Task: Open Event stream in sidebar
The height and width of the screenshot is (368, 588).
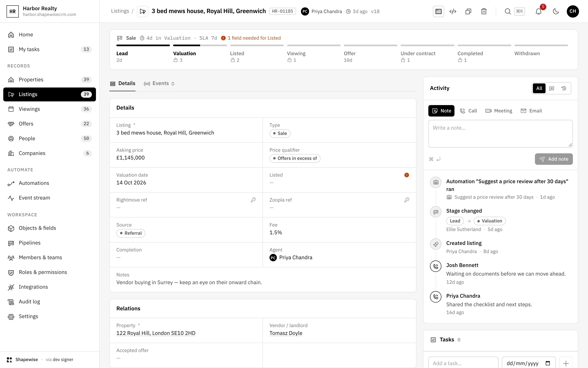Action: point(50,198)
